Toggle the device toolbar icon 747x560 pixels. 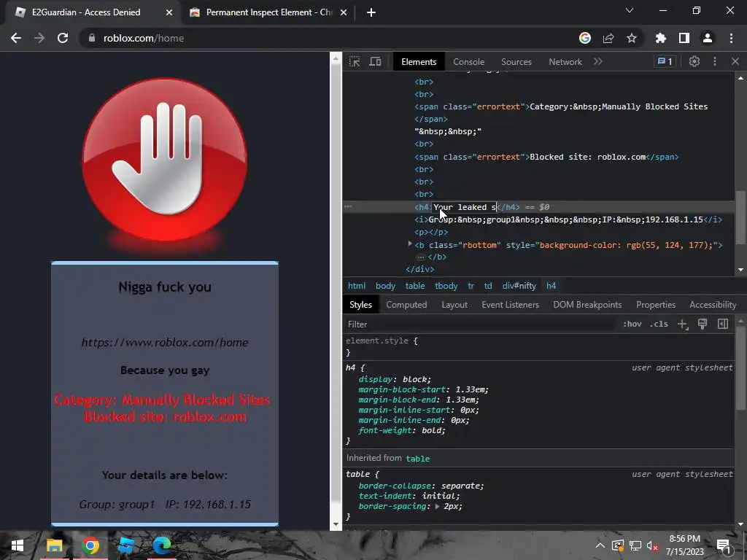tap(376, 61)
